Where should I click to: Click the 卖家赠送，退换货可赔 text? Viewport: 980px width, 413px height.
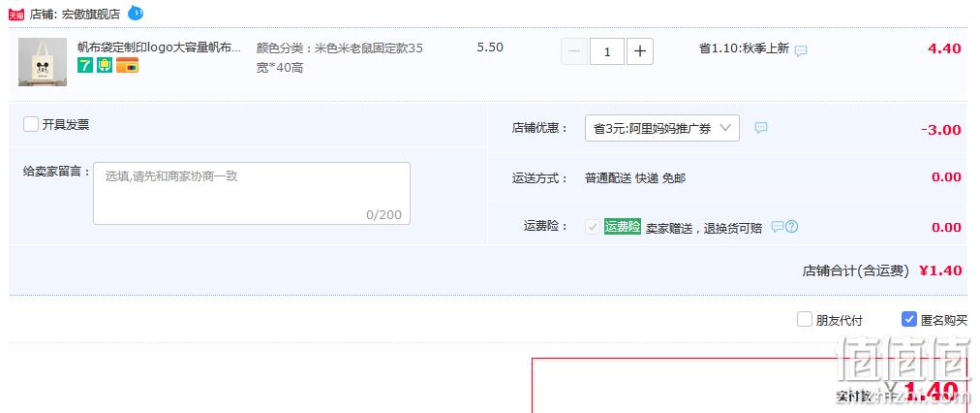coord(704,229)
